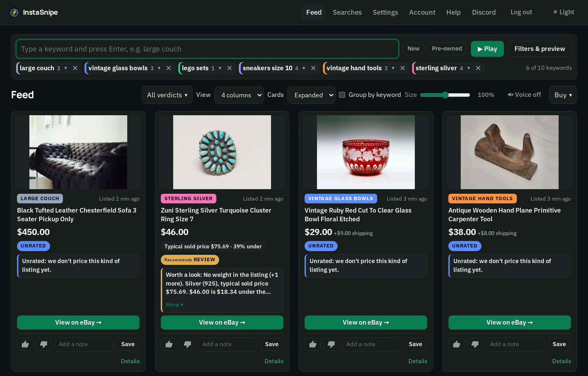588x376 pixels.
Task: Save note on the Ruby Red Glass Bowl
Action: click(415, 344)
